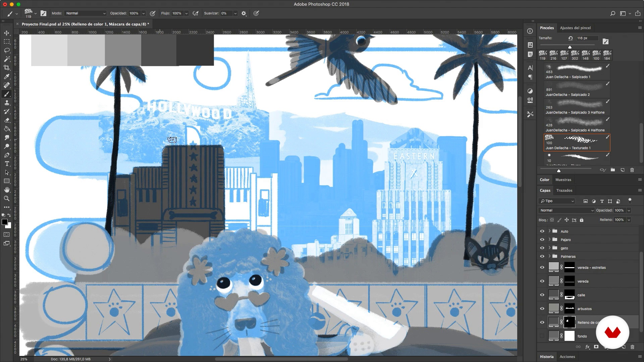
Task: Delete brush using trash icon in Pinceles
Action: (632, 170)
